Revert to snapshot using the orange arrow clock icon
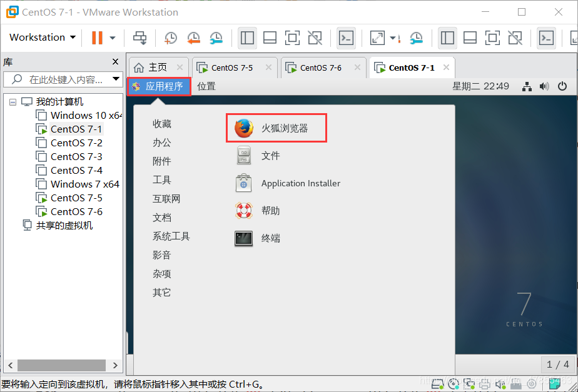Image resolution: width=578 pixels, height=392 pixels. [193, 38]
